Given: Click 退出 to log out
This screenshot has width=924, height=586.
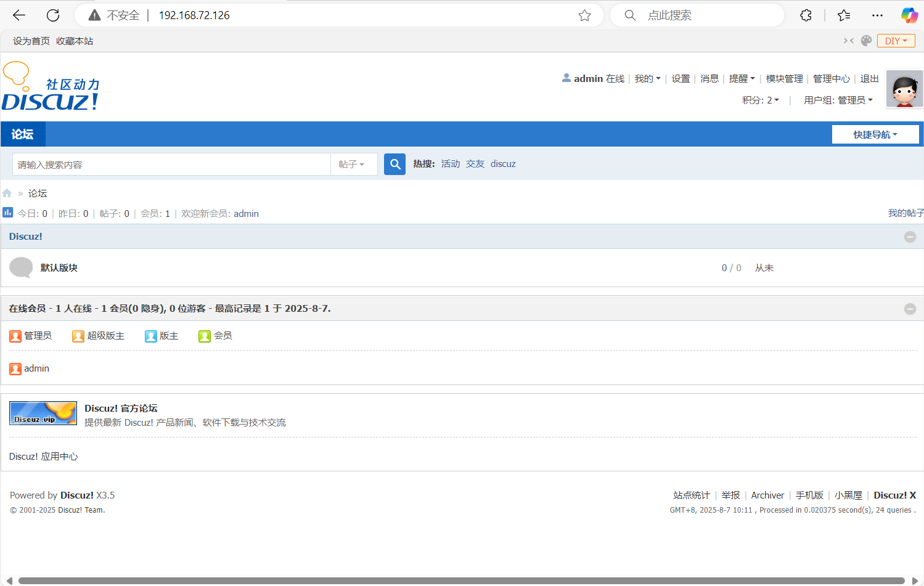Looking at the screenshot, I should [x=869, y=78].
